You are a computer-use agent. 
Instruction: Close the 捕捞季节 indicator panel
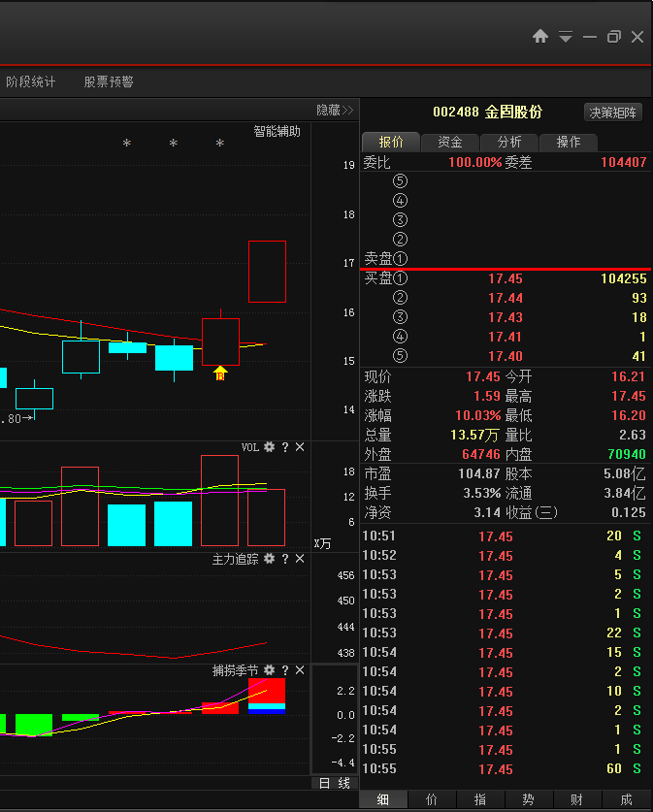point(300,670)
